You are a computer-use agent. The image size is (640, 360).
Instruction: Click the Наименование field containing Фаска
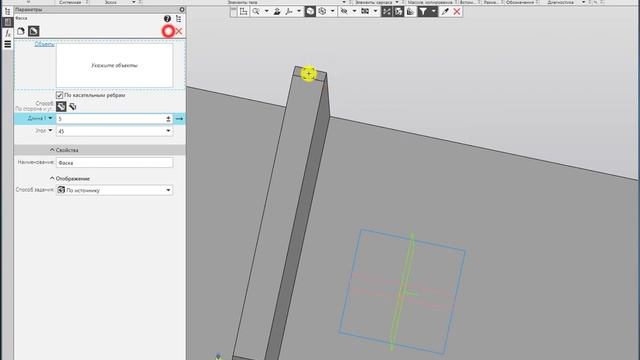114,162
